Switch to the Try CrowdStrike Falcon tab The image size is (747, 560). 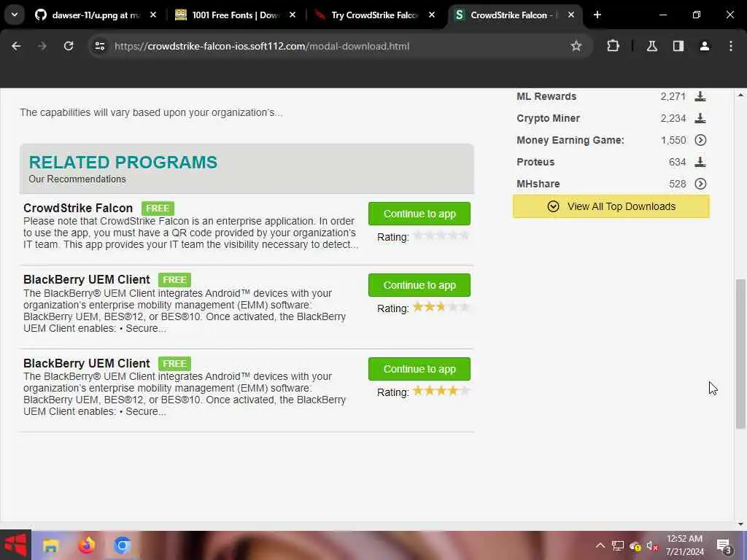tap(374, 15)
